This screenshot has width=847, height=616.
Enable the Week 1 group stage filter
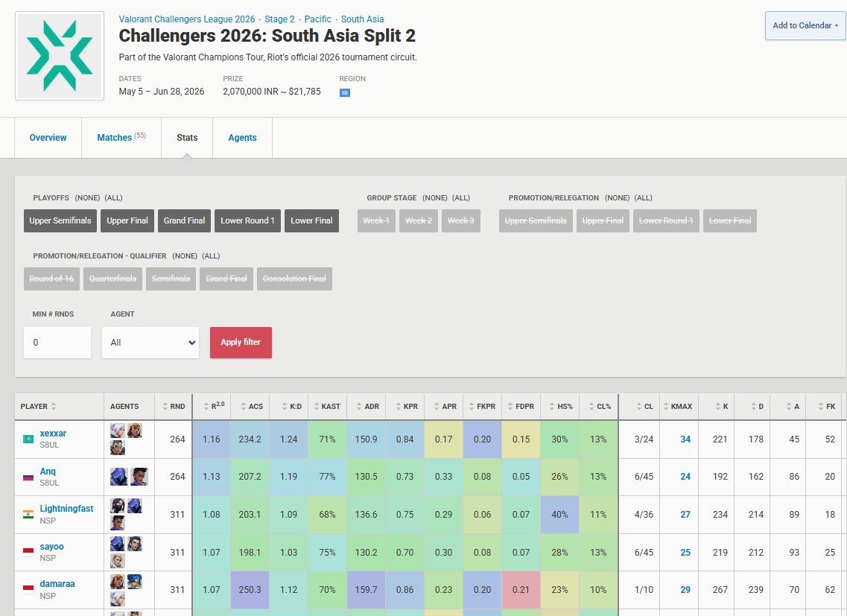pos(376,220)
